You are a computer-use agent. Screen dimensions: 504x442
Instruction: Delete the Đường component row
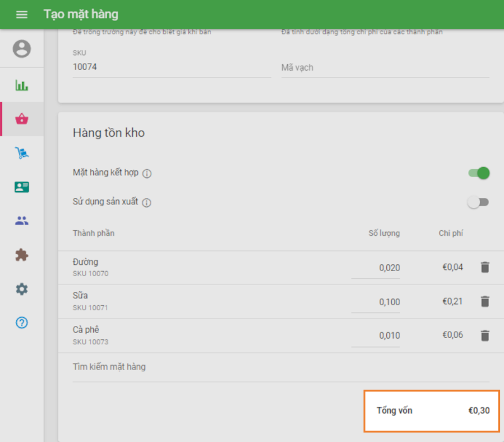pos(484,267)
